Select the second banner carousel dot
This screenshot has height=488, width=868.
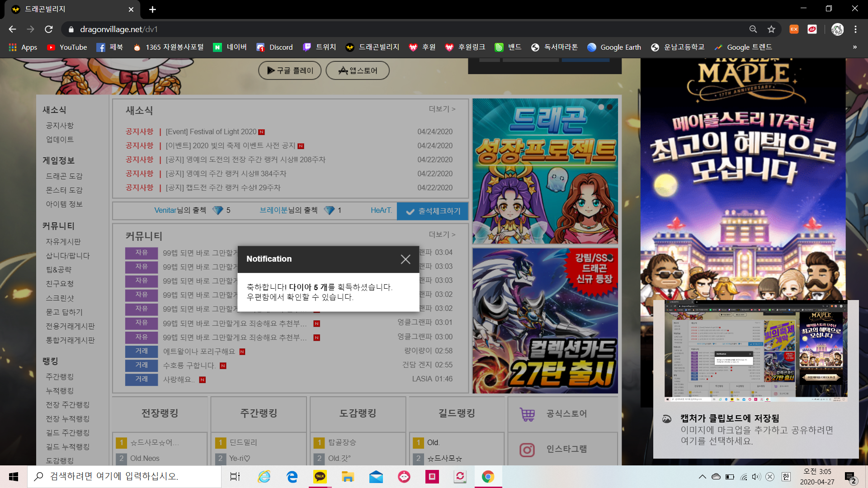click(x=609, y=108)
